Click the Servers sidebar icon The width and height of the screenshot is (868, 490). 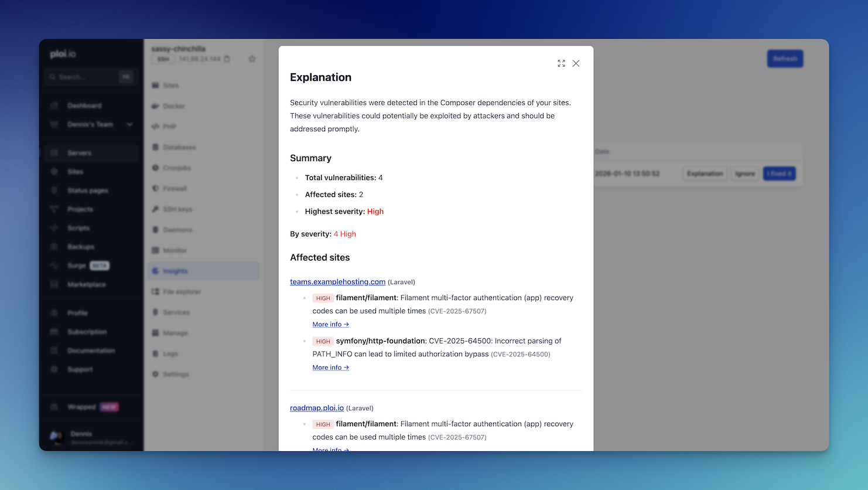54,153
